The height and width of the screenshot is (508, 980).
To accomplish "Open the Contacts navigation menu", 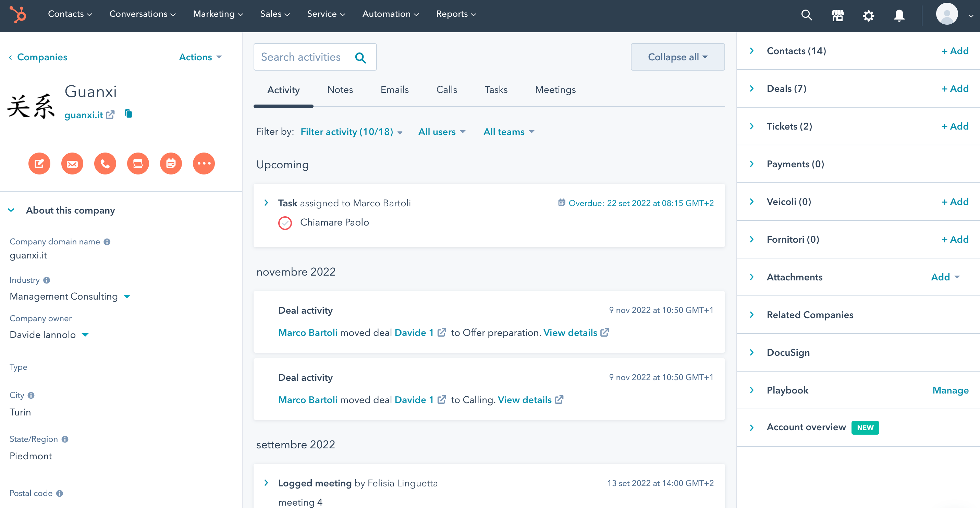I will coord(70,14).
